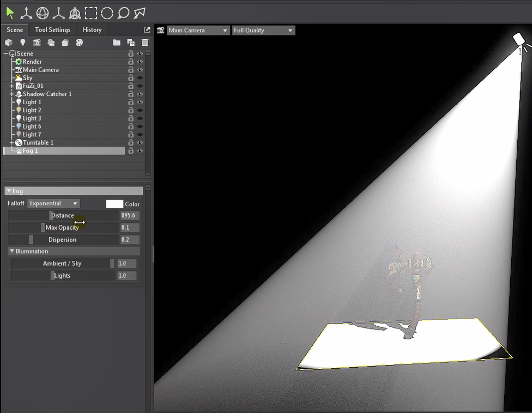The height and width of the screenshot is (413, 532).
Task: Show the Sky object via eye icon
Action: [140, 78]
